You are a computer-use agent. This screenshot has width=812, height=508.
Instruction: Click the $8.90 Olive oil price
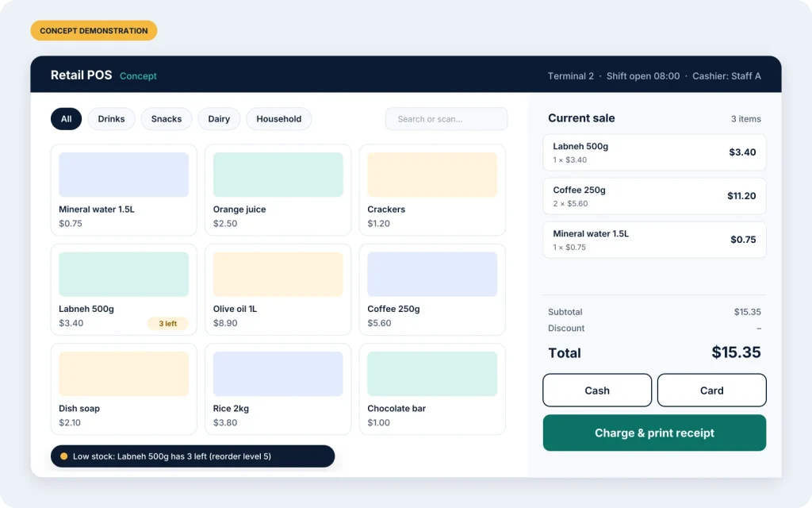pyautogui.click(x=225, y=323)
